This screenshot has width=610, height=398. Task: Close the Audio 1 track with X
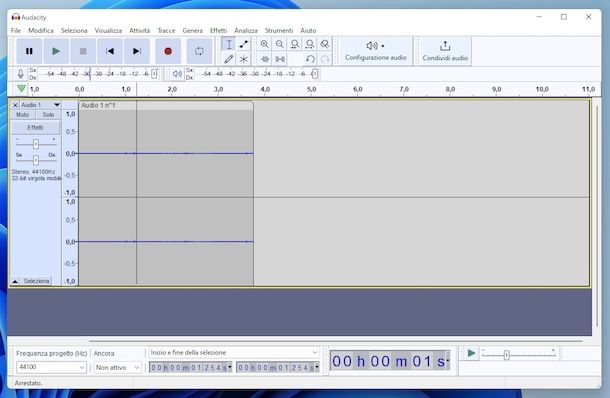15,105
